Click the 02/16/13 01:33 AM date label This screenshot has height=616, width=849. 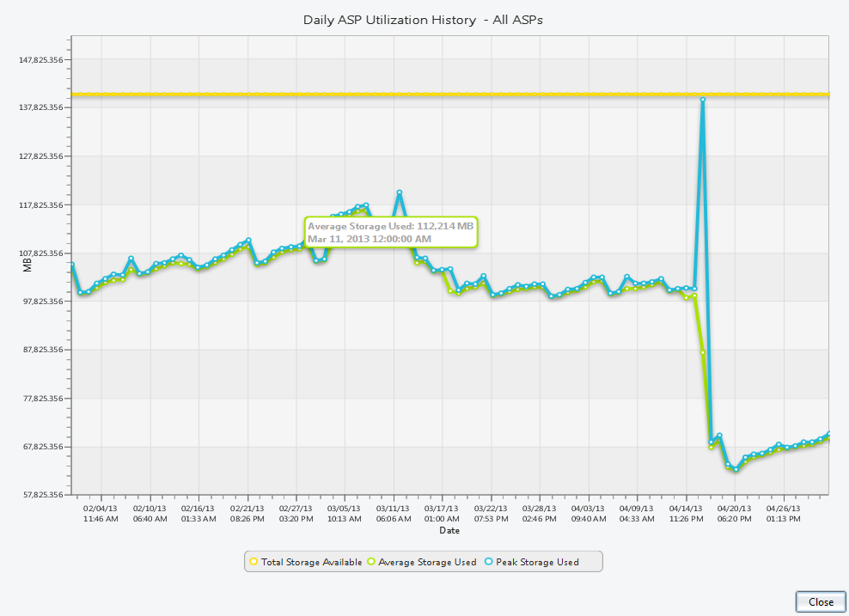click(199, 514)
